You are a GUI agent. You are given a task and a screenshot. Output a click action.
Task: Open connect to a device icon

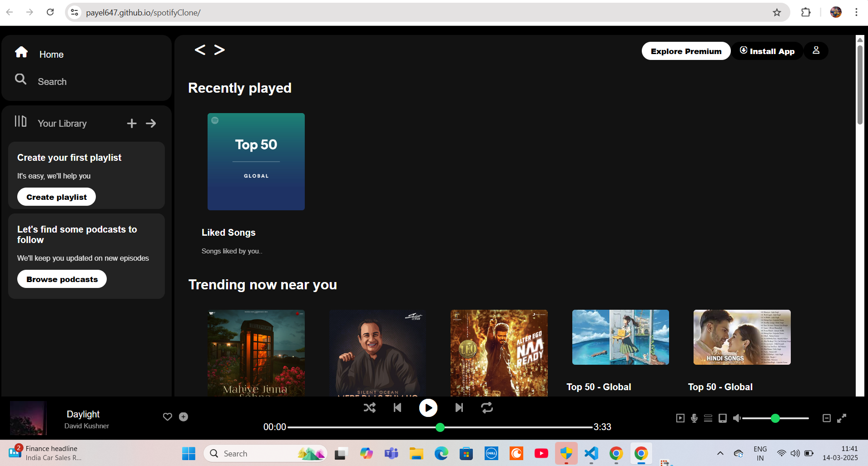point(723,418)
